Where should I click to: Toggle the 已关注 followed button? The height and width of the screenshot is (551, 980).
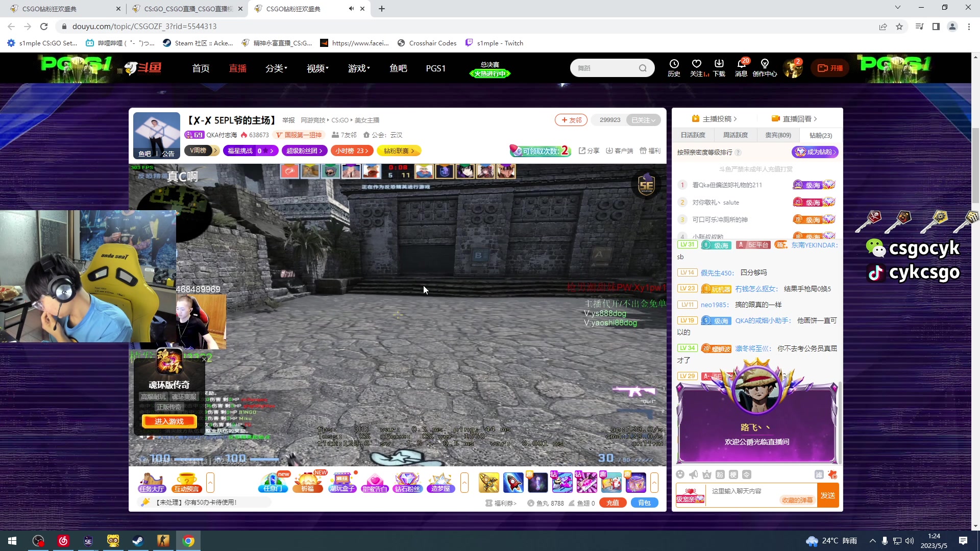pyautogui.click(x=643, y=120)
